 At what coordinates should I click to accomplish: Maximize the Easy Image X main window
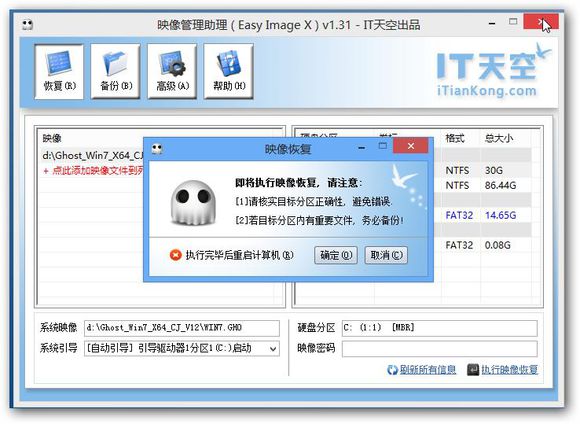coord(513,21)
